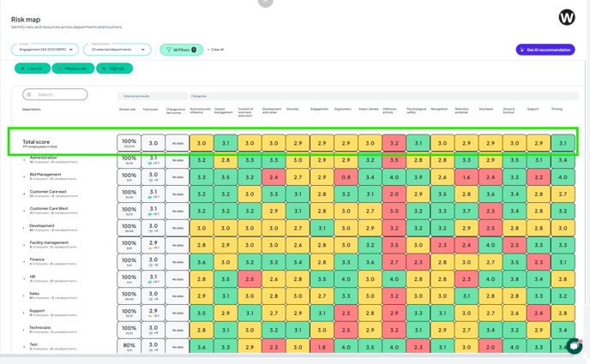
Task: Expand the Sales department row
Action: pos(24,295)
